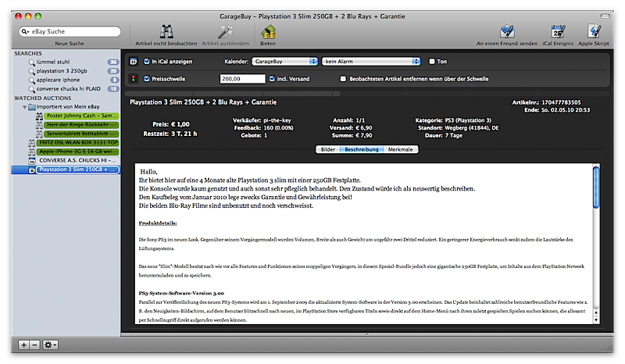The width and height of the screenshot is (625, 364).
Task: Click the Bieten toolbar icon
Action: 268,32
